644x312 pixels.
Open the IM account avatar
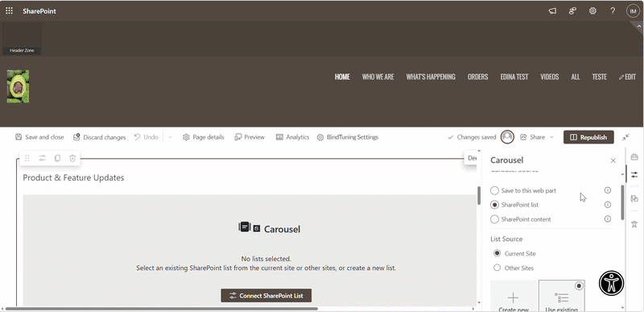[x=633, y=11]
